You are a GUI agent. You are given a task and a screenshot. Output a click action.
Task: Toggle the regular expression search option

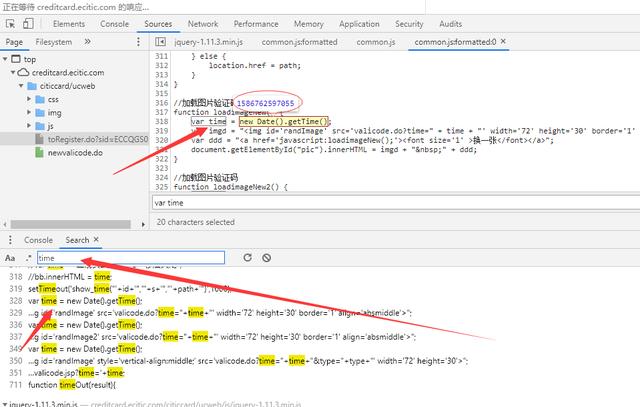[28, 258]
